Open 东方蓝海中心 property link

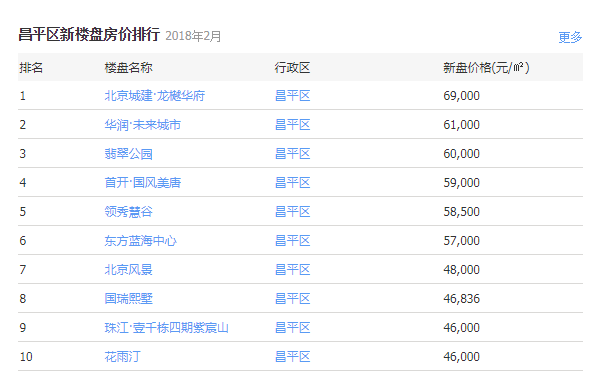coord(141,241)
